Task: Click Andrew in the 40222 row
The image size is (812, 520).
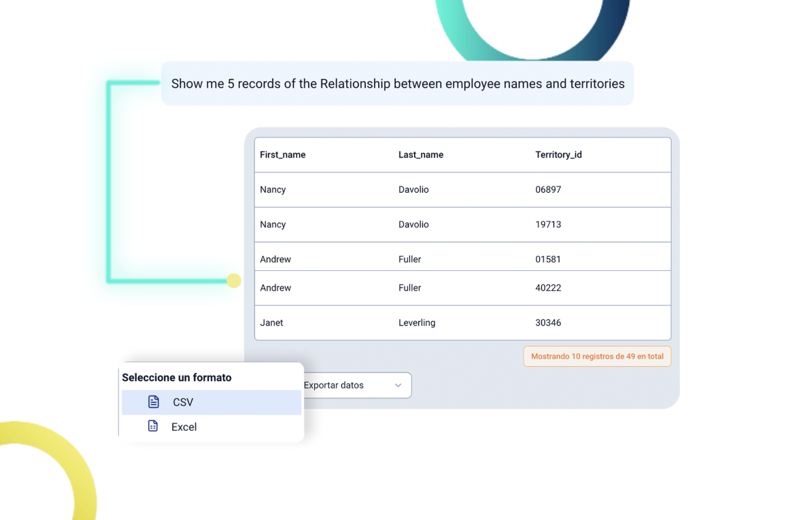Action: (275, 288)
